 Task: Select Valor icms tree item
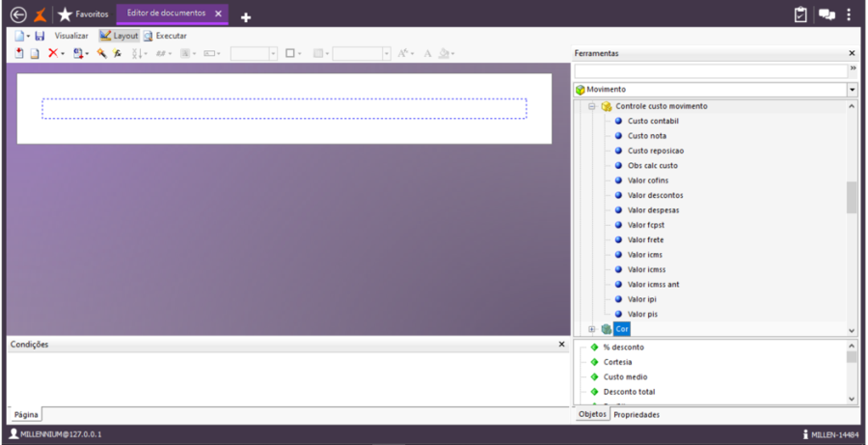(x=645, y=255)
